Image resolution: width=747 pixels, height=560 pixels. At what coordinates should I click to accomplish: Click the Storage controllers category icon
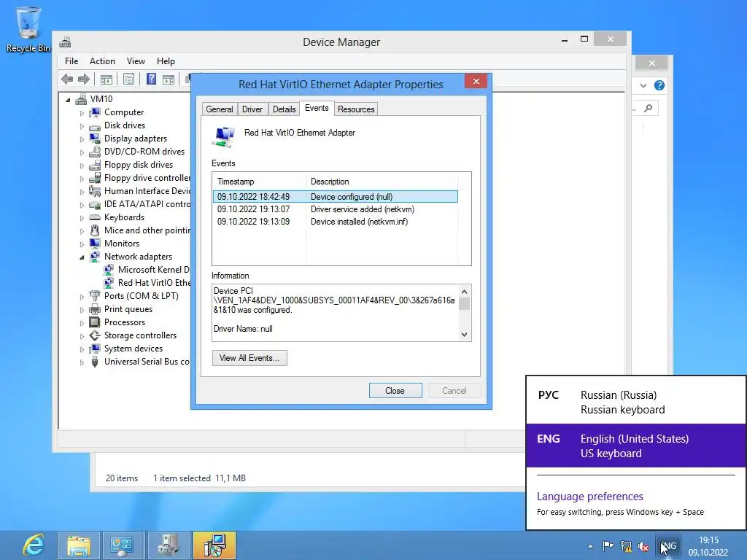click(x=96, y=335)
